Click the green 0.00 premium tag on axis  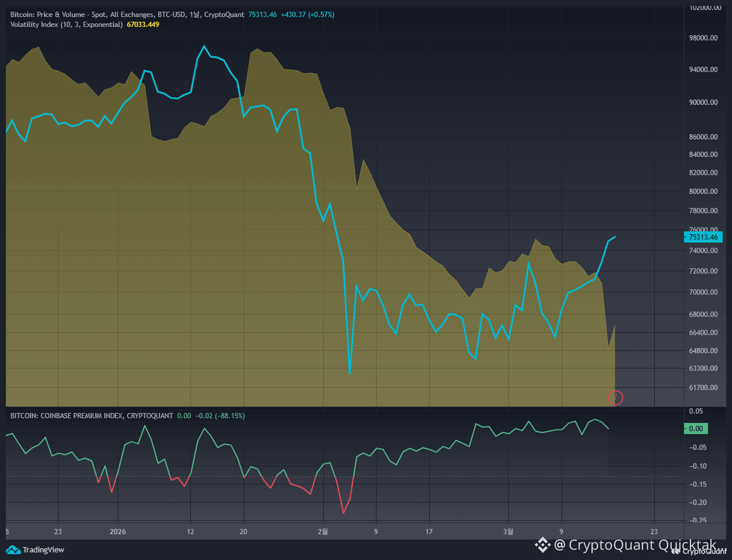tap(696, 429)
